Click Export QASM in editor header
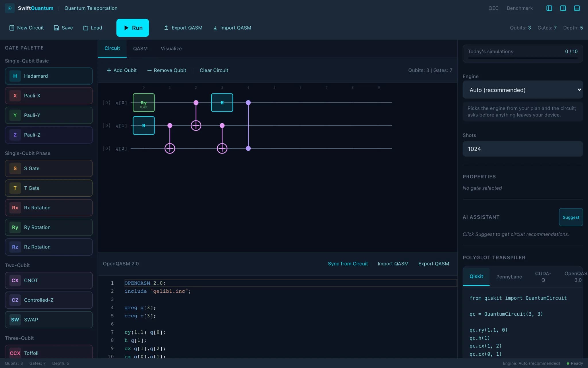This screenshot has height=368, width=588. click(x=434, y=264)
